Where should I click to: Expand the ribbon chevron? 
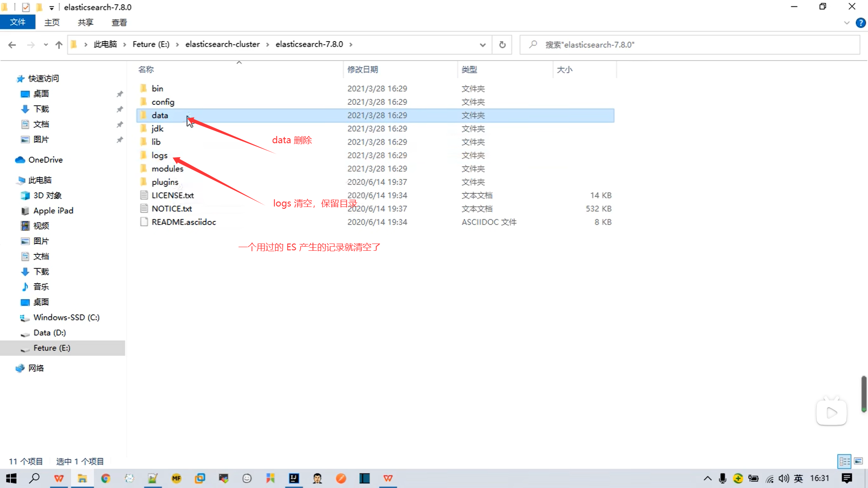coord(846,23)
